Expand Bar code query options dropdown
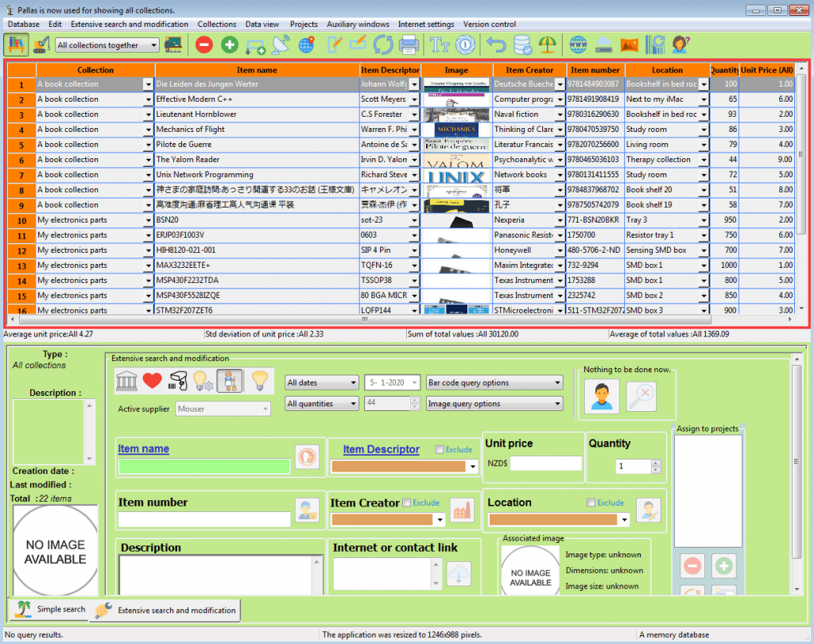 pos(494,382)
